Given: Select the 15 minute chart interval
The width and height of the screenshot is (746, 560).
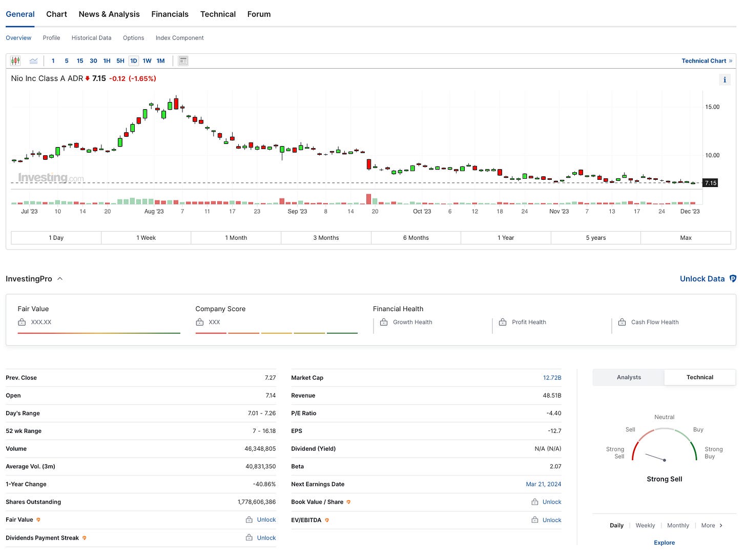Looking at the screenshot, I should pos(80,61).
